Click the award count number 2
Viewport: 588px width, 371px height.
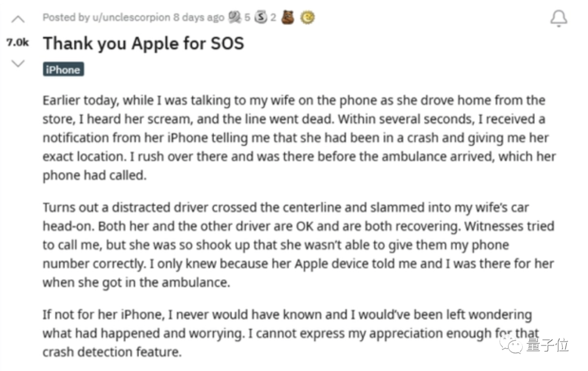point(273,17)
